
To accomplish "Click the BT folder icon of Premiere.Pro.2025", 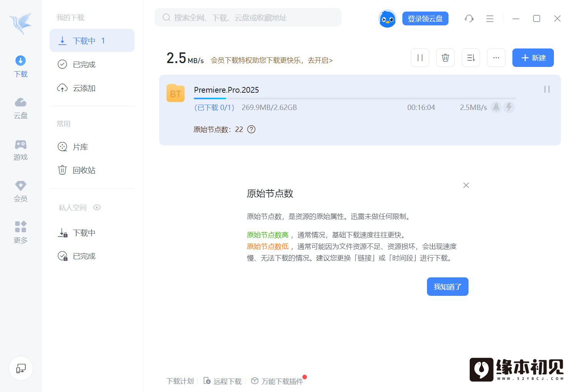I will [176, 93].
